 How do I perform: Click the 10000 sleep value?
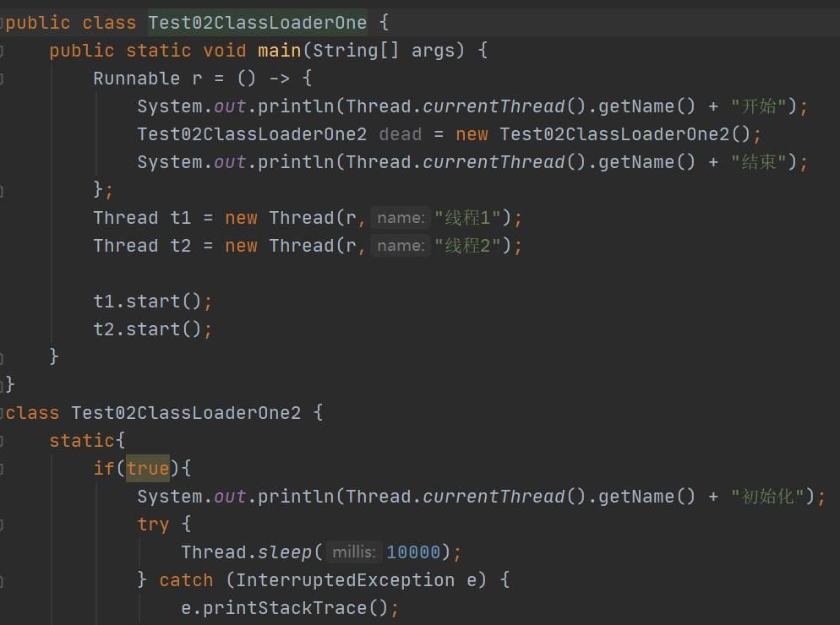[x=413, y=552]
